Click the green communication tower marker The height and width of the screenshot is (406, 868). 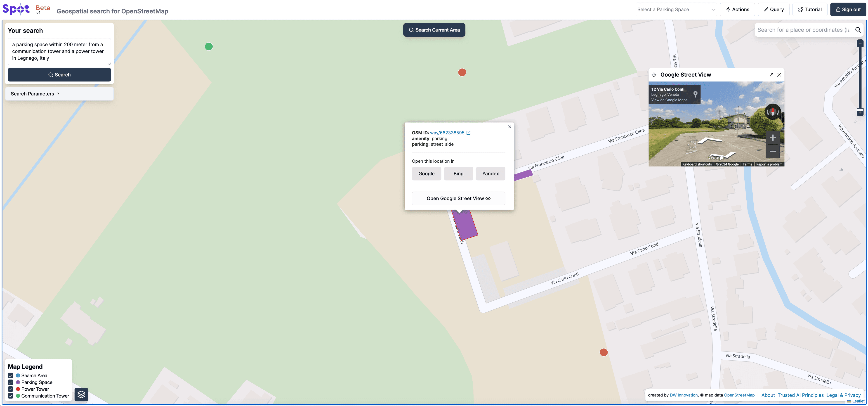[209, 47]
